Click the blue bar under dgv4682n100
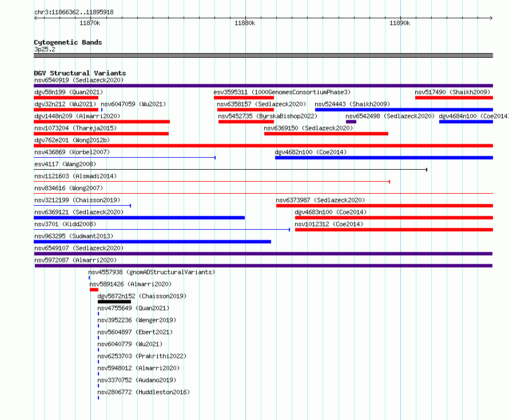This screenshot has height=420, width=509. click(384, 158)
